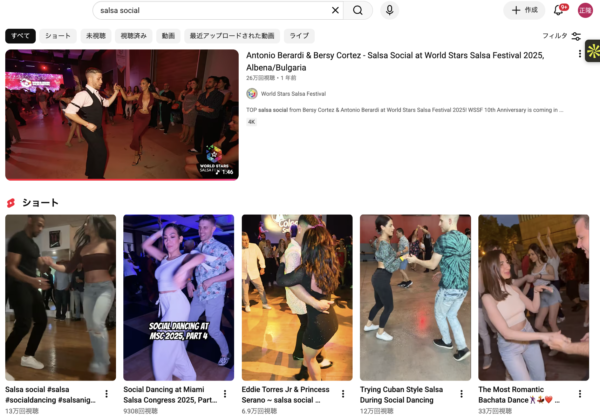600x418 pixels.
Task: Select the 最近アップロードされた動画 chip
Action: 232,36
